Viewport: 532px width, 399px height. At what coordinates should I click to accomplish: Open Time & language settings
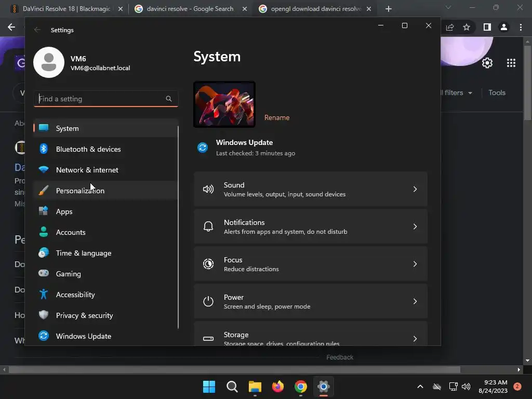[x=105, y=253]
